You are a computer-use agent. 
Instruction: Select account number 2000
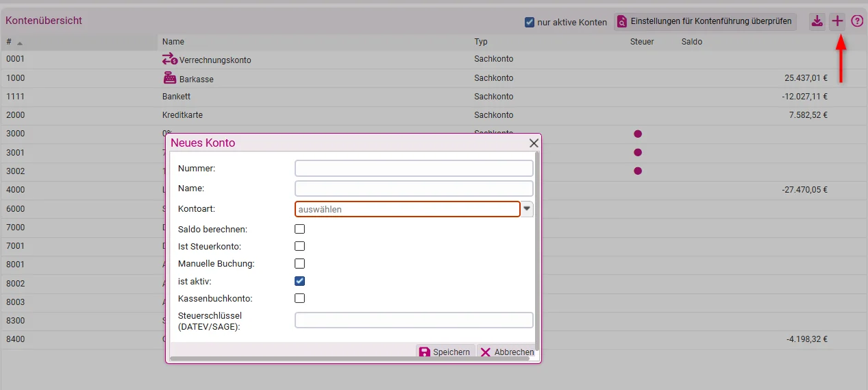coord(15,115)
